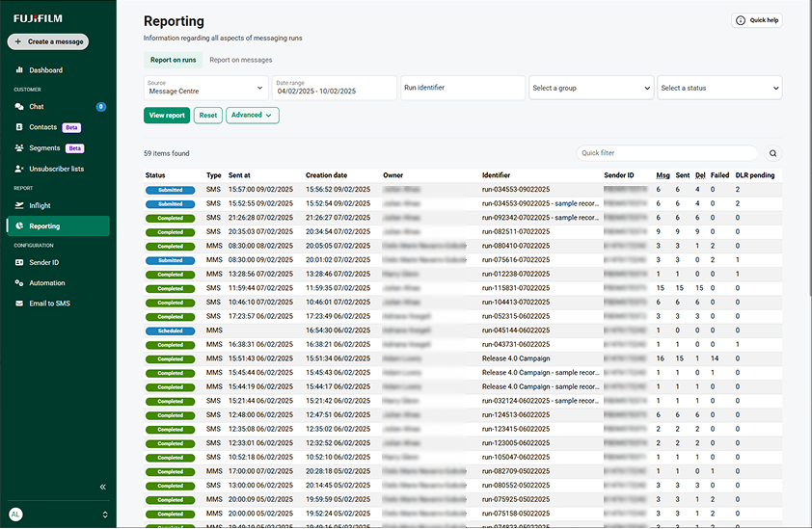Viewport: 812px width, 529px height.
Task: Click the Email to SMS icon
Action: point(19,304)
